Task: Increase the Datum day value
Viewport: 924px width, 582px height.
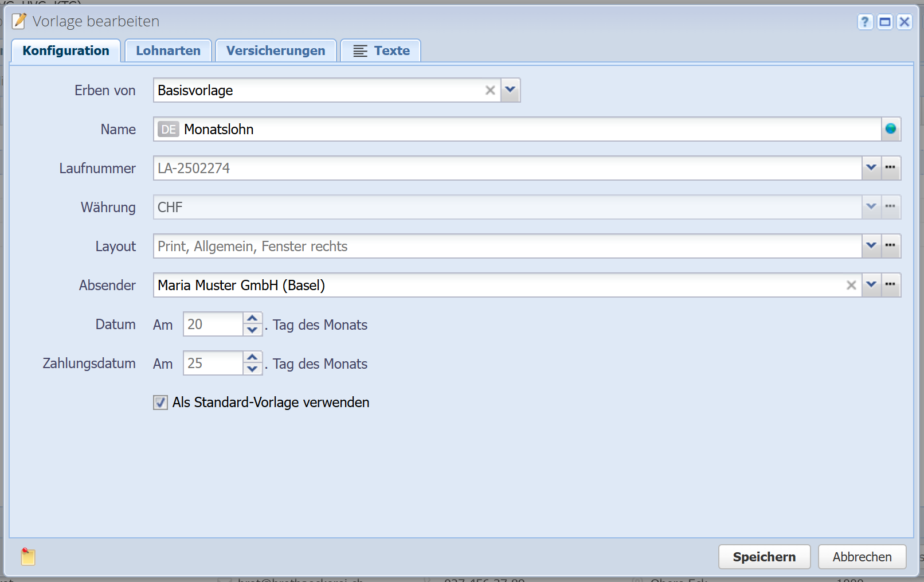Action: (x=252, y=318)
